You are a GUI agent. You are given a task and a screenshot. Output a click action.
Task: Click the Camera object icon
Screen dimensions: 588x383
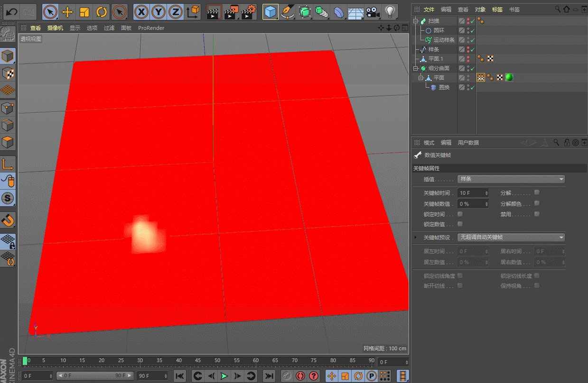[373, 11]
